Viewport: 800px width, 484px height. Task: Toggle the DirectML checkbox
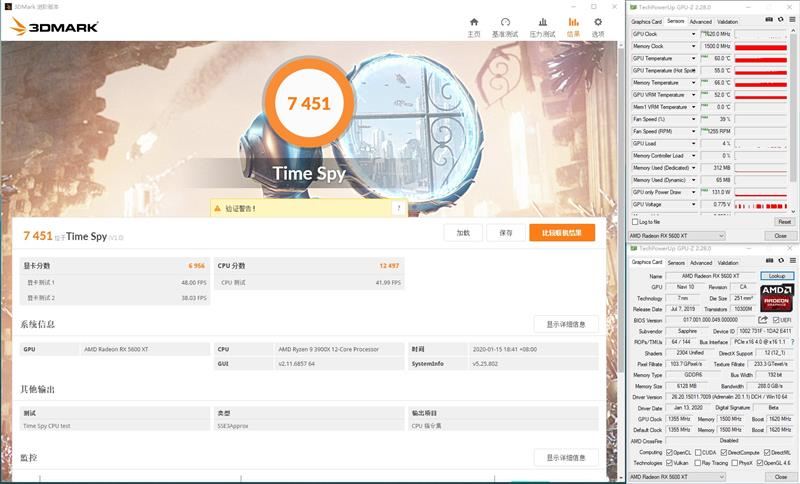767,452
